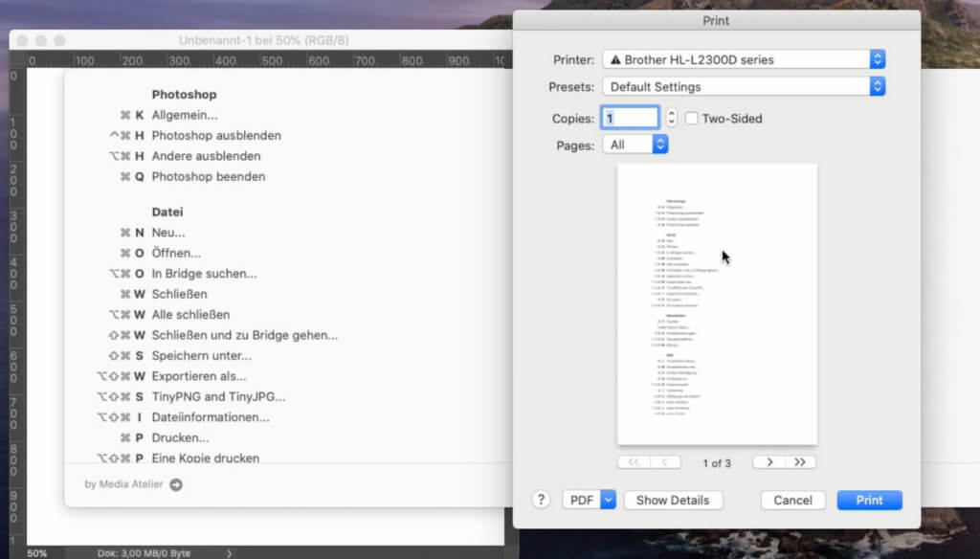Click the 50% zoom level field
The height and width of the screenshot is (559, 980).
tap(37, 553)
